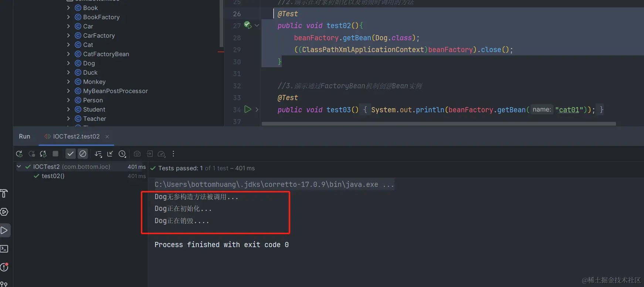The width and height of the screenshot is (644, 287).
Task: Select Car class in project tree
Action: click(88, 26)
